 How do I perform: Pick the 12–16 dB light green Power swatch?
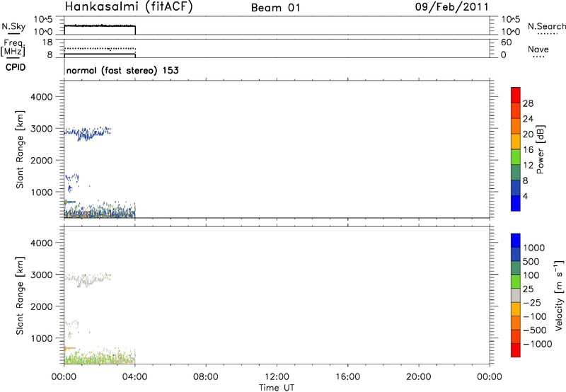coord(516,156)
